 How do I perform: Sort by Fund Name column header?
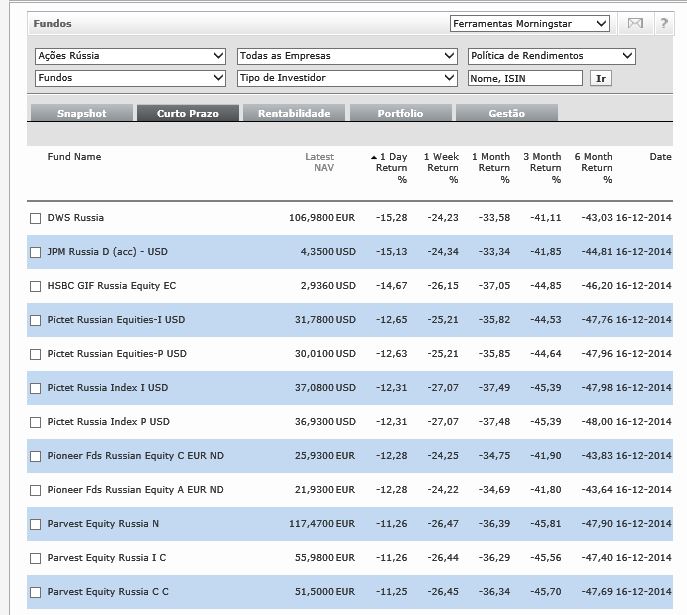pos(74,157)
